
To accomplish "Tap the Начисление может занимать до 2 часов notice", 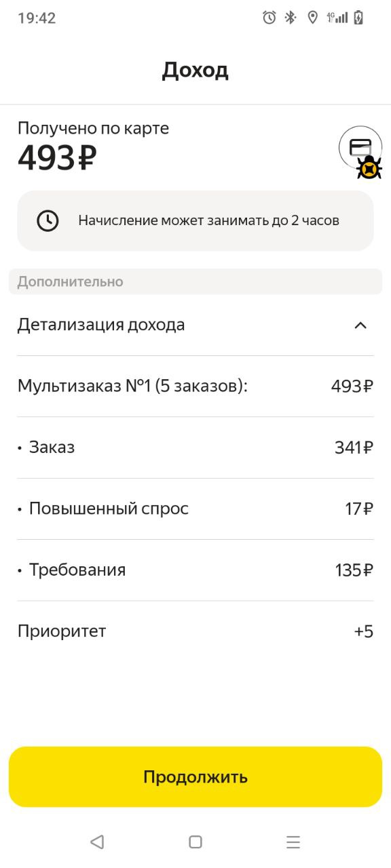I will tap(195, 220).
